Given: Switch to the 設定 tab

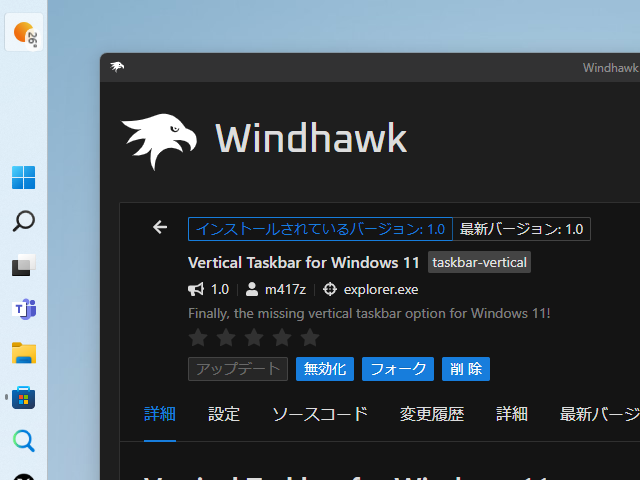Looking at the screenshot, I should 224,414.
